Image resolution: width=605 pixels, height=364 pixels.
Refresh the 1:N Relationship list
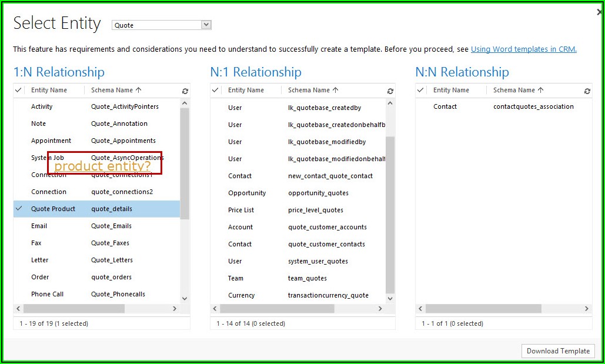pos(185,91)
